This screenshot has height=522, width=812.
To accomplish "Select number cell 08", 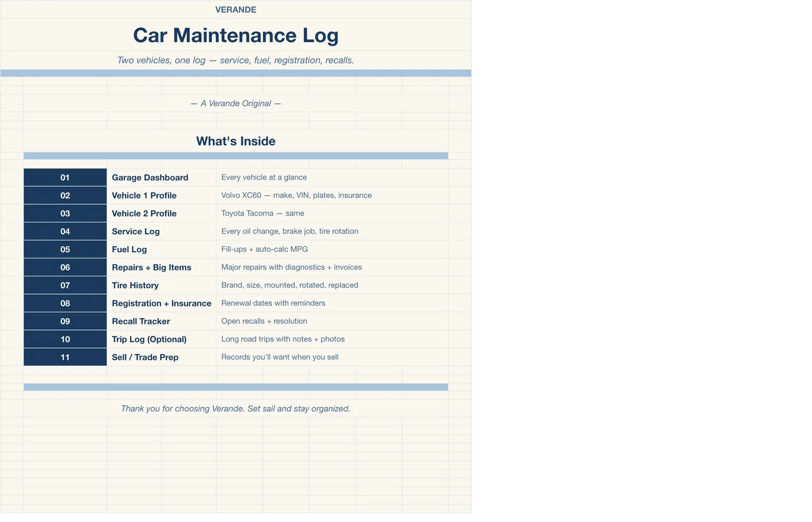I will 65,303.
